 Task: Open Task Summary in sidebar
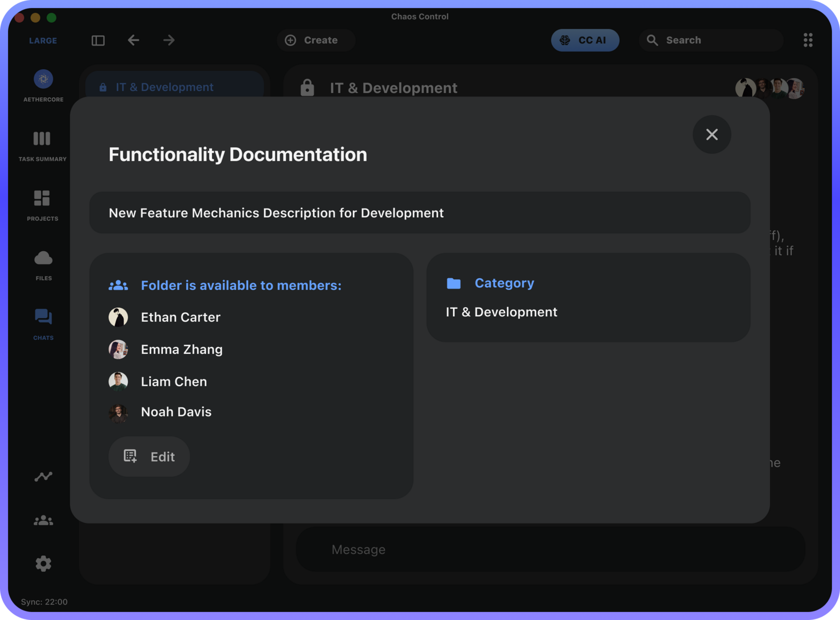pos(42,139)
